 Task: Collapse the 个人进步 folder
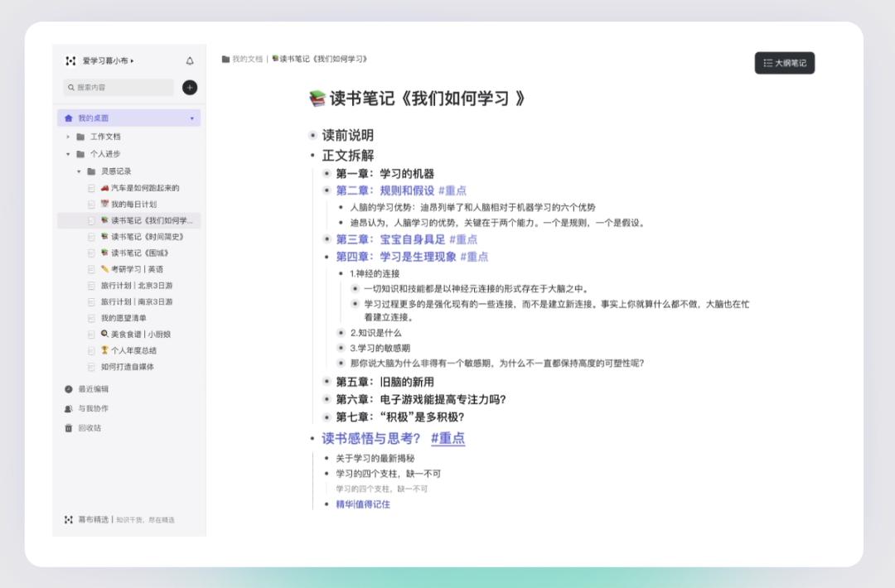coord(68,154)
